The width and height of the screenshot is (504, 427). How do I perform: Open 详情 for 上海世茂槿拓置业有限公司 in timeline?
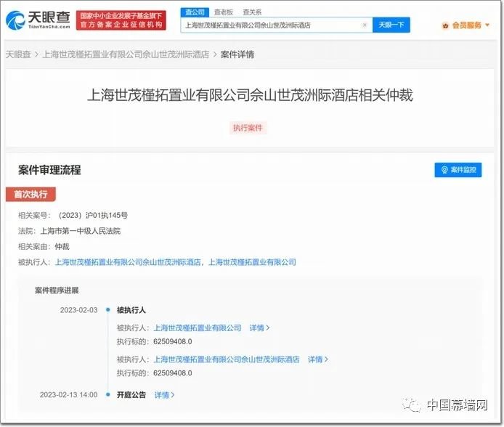tap(259, 328)
